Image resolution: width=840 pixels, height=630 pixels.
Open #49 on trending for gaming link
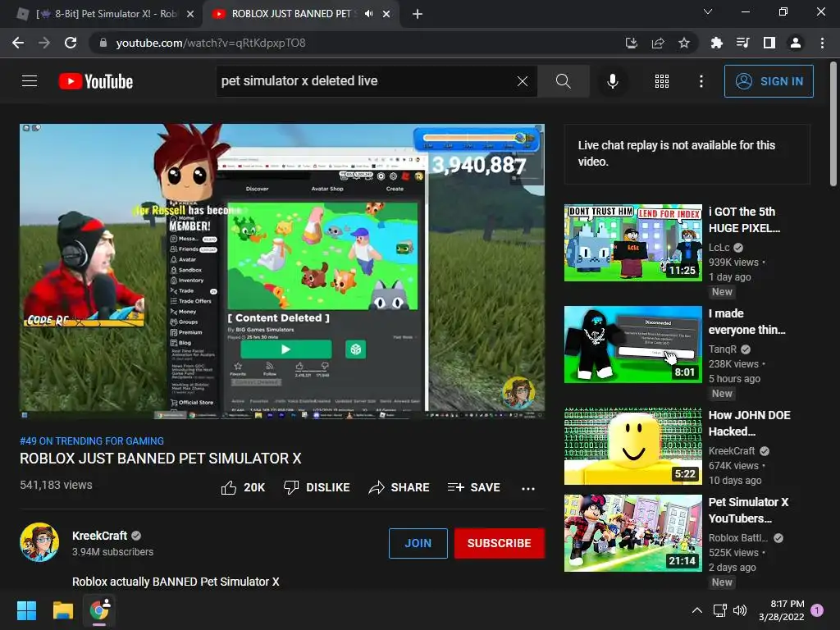tap(92, 441)
